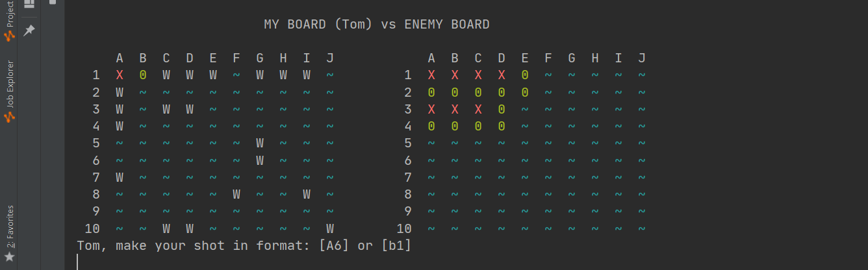The image size is (868, 270).
Task: Click the green 0 at E1 on enemy board
Action: tap(525, 75)
